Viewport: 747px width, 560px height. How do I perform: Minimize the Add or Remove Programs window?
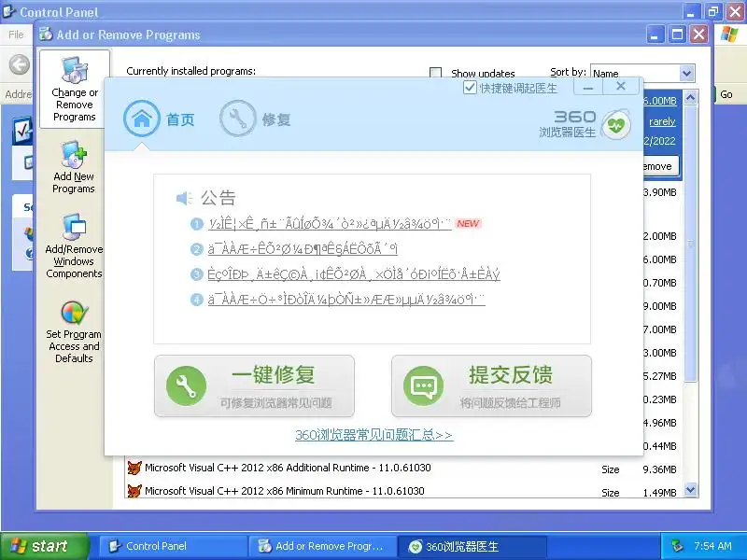click(x=655, y=35)
